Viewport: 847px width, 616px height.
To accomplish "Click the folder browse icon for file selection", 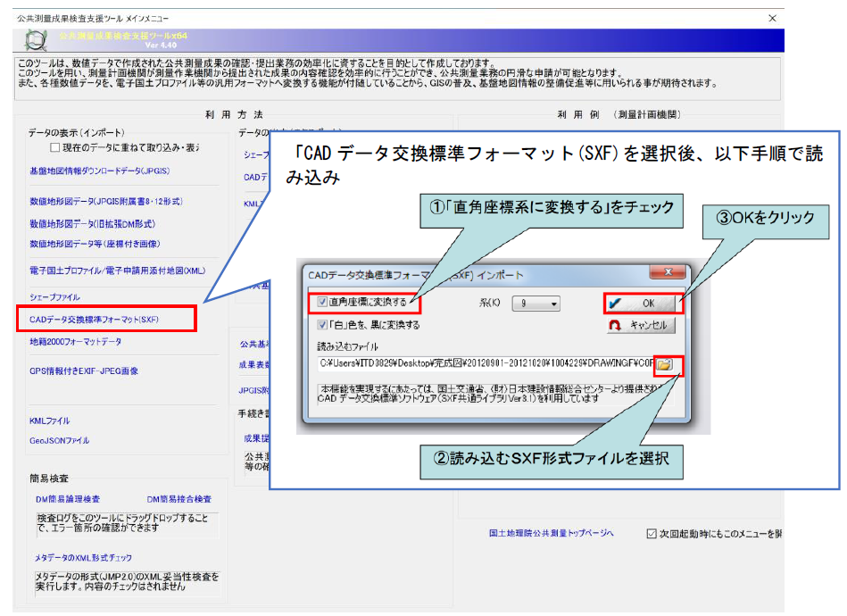I will pos(664,365).
